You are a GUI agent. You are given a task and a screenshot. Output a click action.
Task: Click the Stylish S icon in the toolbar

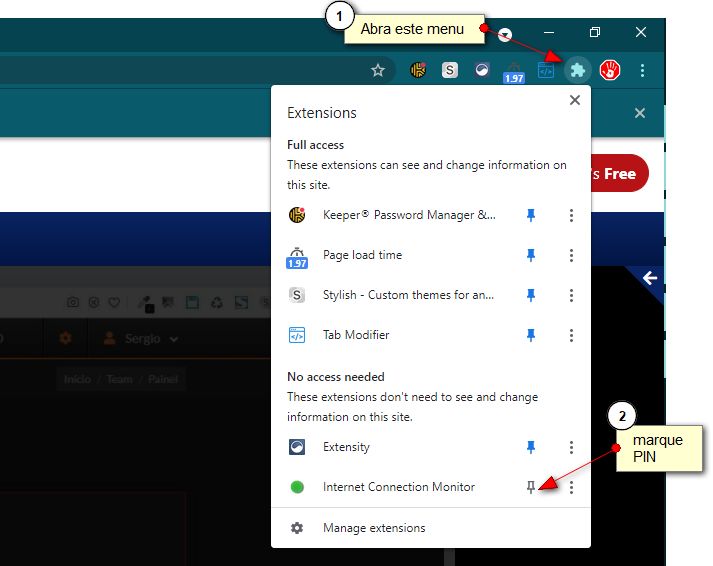pyautogui.click(x=450, y=70)
